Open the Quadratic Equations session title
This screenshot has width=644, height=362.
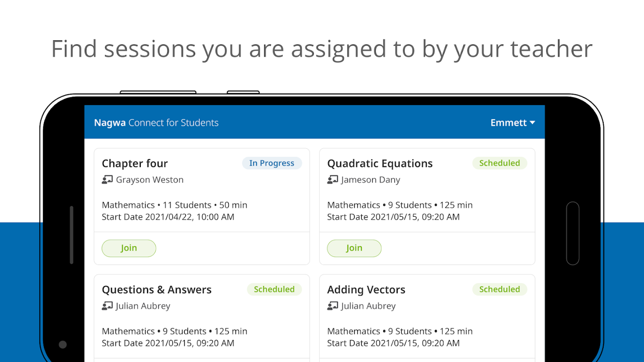[x=380, y=163]
